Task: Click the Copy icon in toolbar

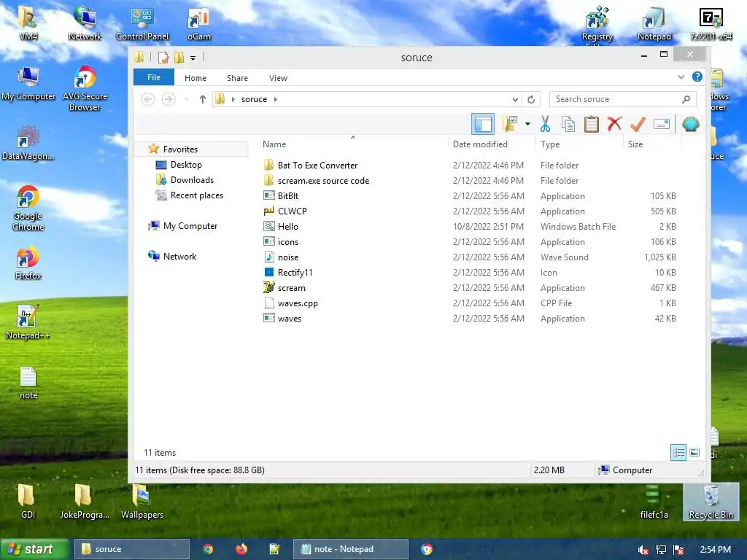Action: click(568, 124)
